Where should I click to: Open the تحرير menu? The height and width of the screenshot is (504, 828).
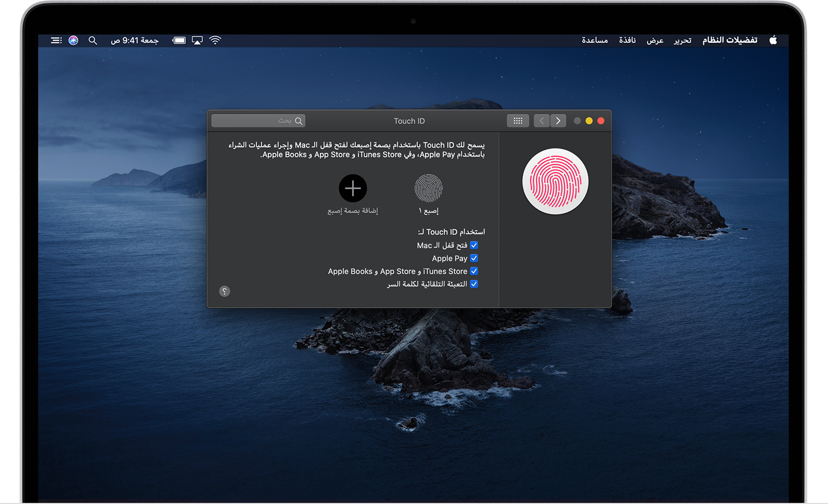point(683,40)
